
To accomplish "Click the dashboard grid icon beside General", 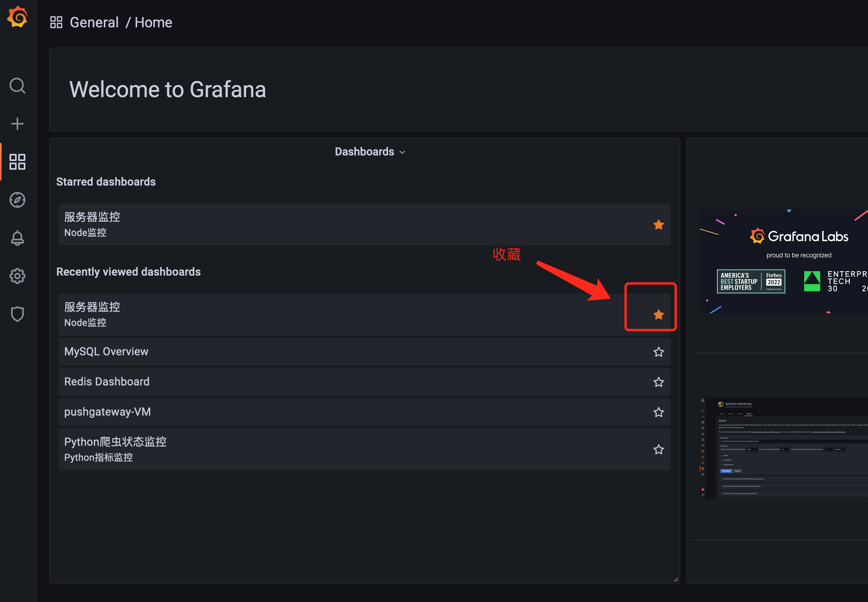I will [56, 22].
